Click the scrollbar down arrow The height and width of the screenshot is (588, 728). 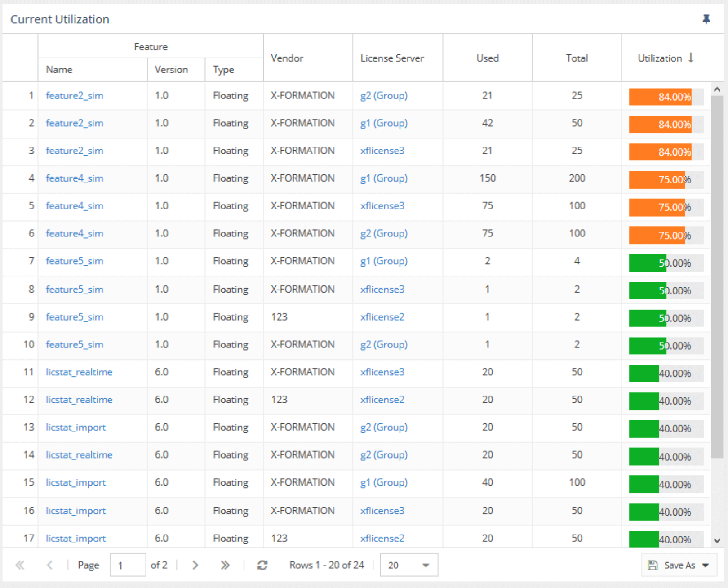(x=717, y=541)
